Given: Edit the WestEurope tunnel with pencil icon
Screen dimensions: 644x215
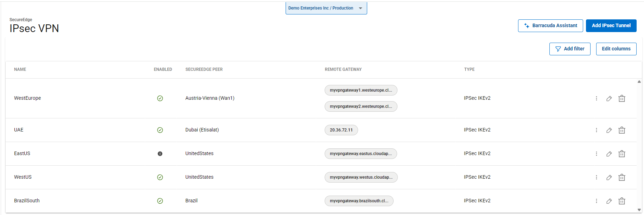Looking at the screenshot, I should (609, 99).
